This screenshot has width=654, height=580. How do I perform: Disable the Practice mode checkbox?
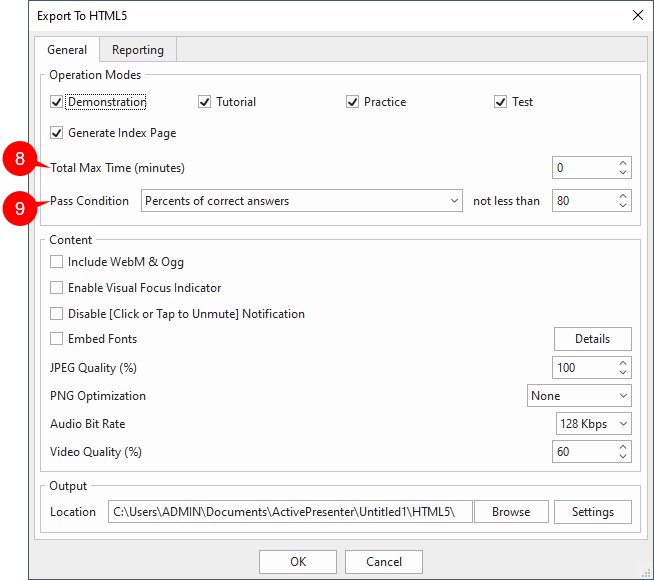click(x=353, y=102)
